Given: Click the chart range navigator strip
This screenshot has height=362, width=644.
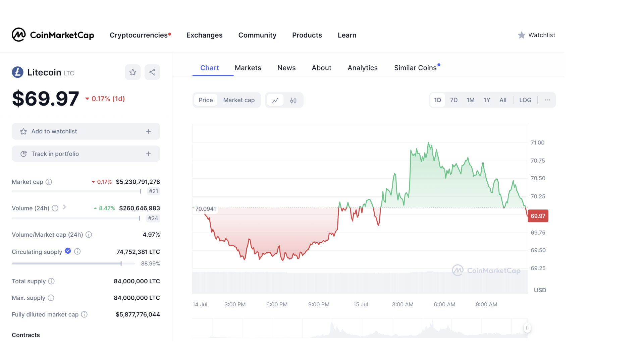Looking at the screenshot, I should (360, 328).
